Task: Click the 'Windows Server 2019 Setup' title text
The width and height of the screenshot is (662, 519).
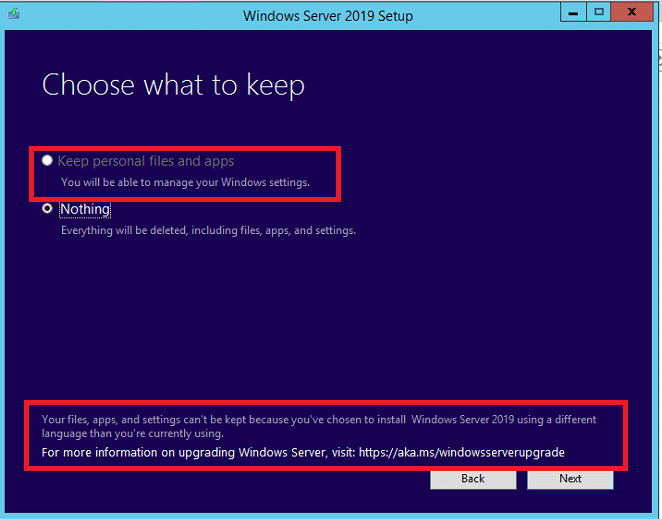Action: click(327, 16)
